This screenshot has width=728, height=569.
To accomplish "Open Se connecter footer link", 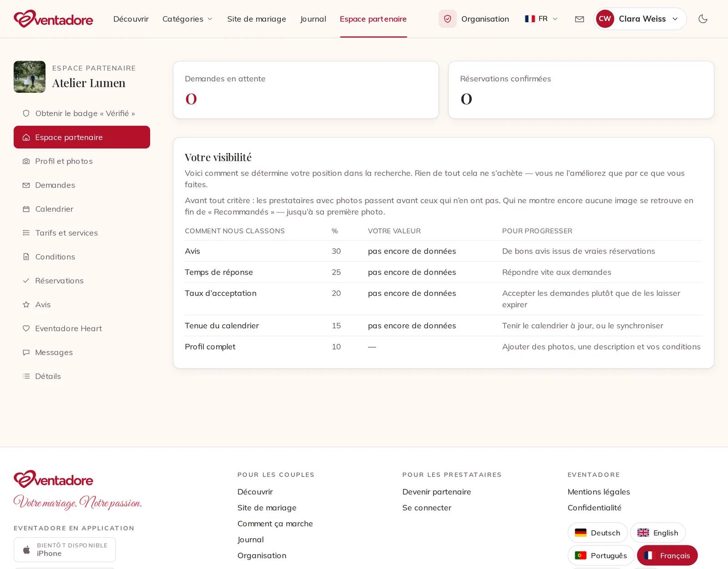I will pos(427,508).
